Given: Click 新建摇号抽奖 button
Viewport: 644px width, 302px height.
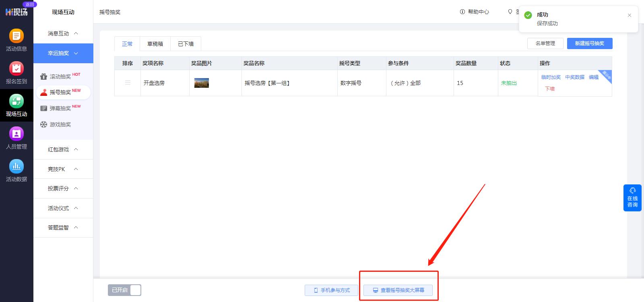Looking at the screenshot, I should [590, 43].
